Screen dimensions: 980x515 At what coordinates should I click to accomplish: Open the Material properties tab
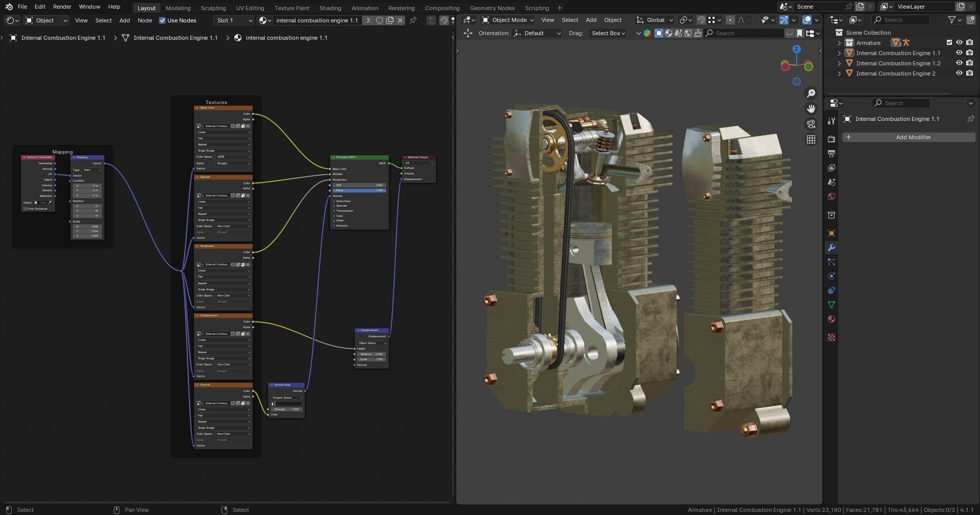coord(831,319)
